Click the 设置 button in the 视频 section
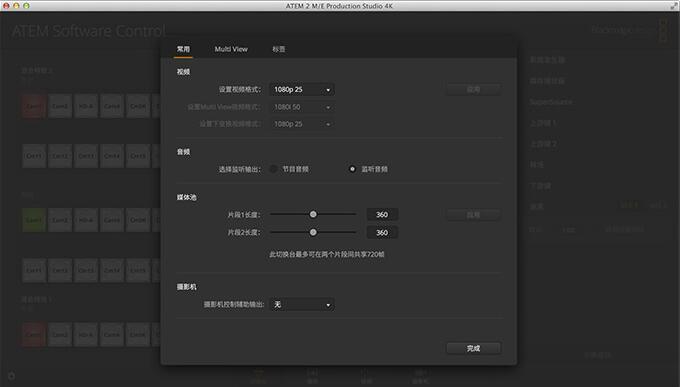 (x=474, y=89)
